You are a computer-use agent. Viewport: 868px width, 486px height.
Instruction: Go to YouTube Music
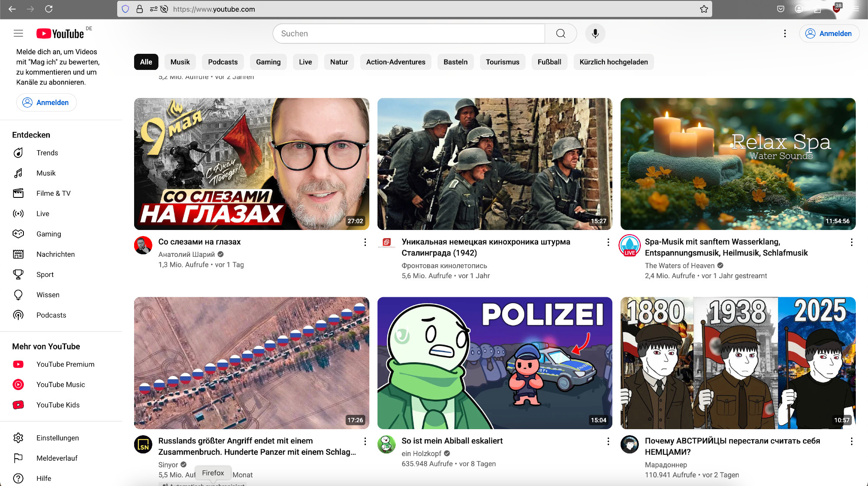click(60, 384)
